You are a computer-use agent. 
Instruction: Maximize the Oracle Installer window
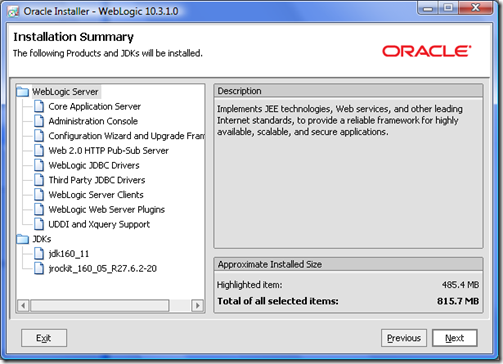(x=448, y=8)
